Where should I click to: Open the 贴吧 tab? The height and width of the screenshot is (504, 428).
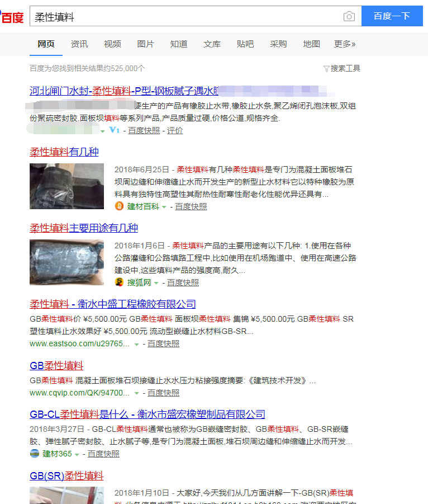pyautogui.click(x=245, y=44)
